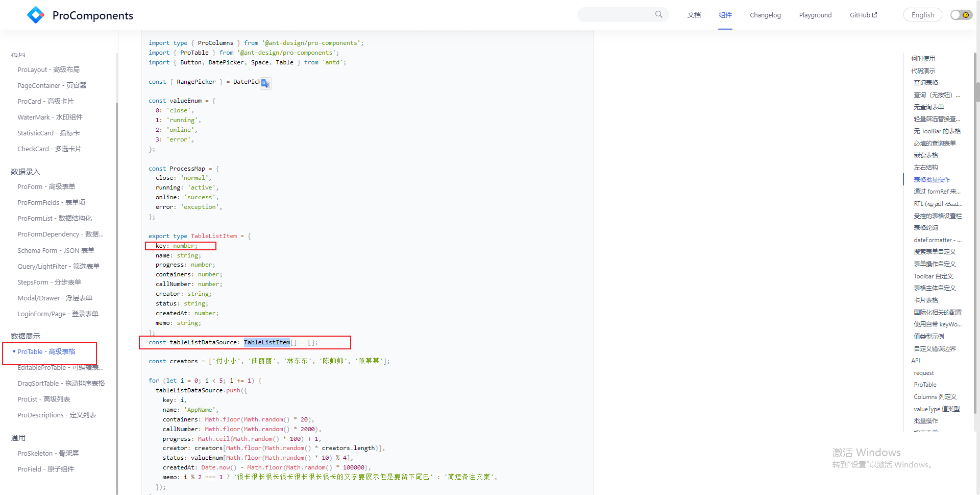Jump to 左右结构 anchor
This screenshot has height=495, width=980.
click(926, 168)
